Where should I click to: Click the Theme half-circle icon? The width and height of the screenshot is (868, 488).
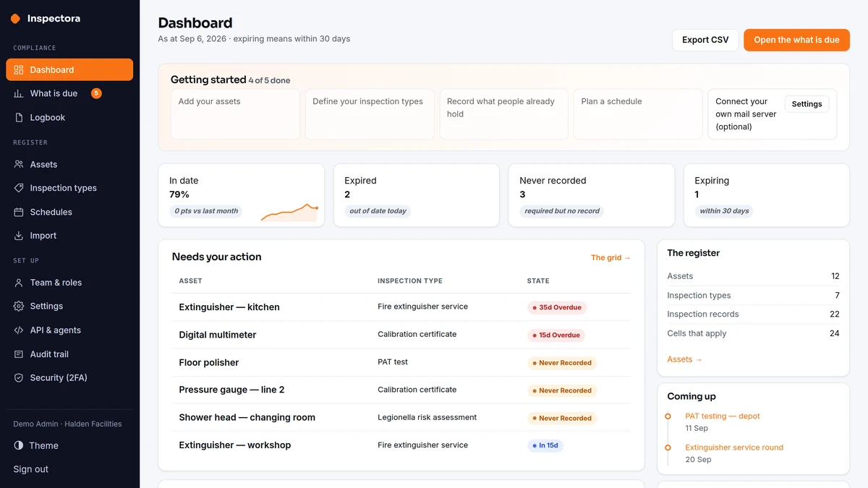coord(19,445)
